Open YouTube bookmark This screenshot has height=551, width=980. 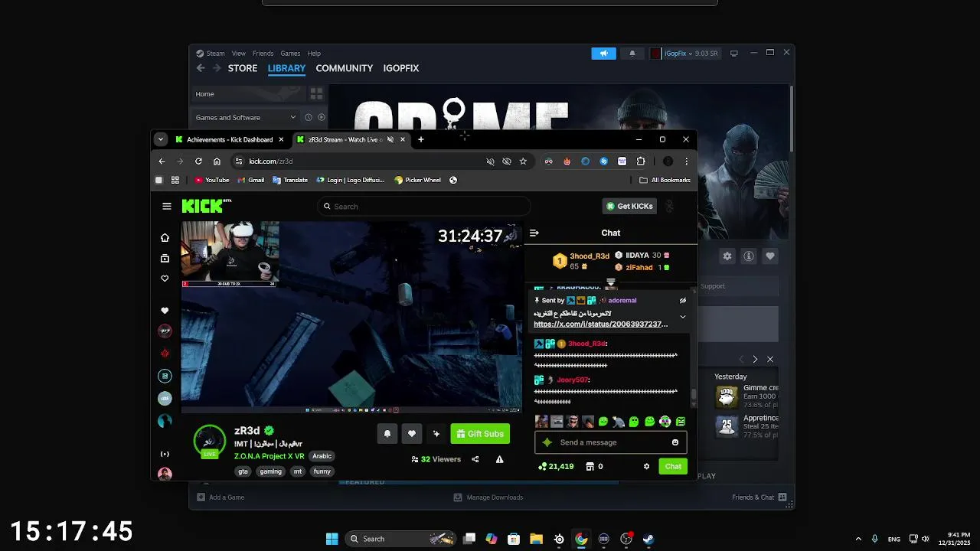pyautogui.click(x=212, y=180)
